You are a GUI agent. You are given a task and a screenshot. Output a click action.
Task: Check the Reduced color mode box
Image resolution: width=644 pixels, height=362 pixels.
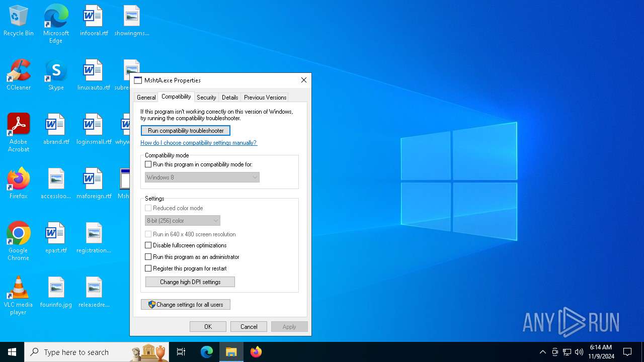click(x=148, y=208)
